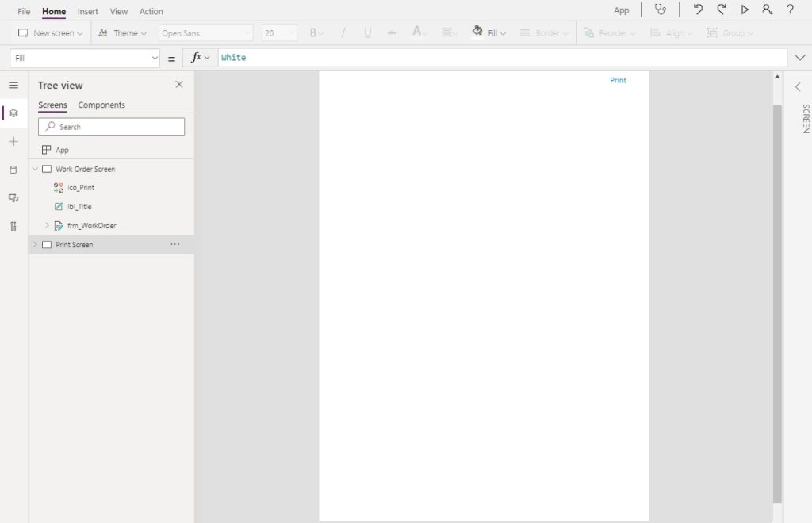Open the Insert plus icon in sidebar
This screenshot has height=523, width=812.
(x=13, y=141)
